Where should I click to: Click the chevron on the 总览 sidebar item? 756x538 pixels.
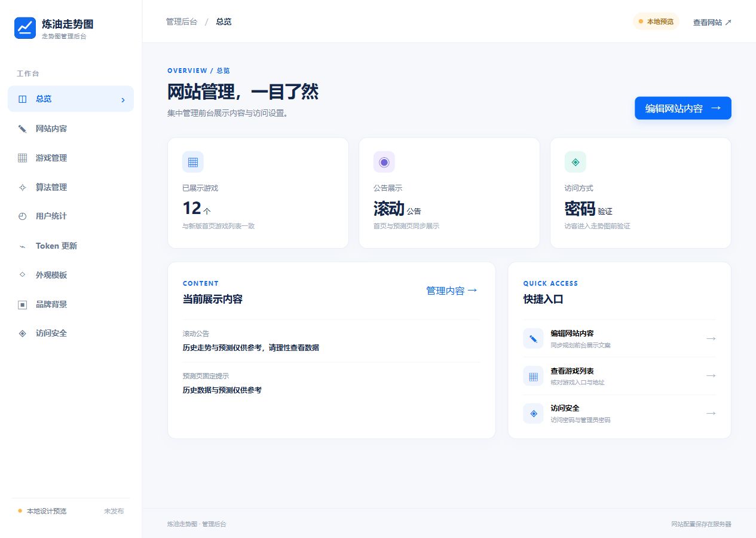tap(123, 100)
